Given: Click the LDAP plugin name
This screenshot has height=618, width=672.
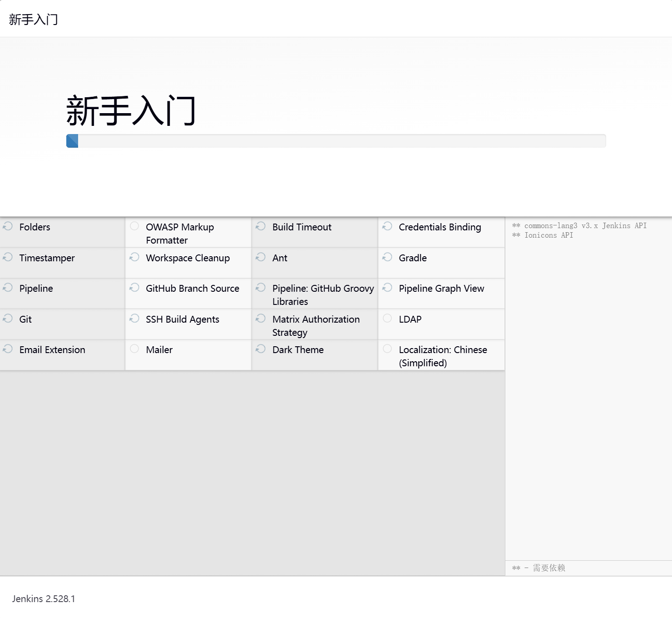Looking at the screenshot, I should point(410,319).
